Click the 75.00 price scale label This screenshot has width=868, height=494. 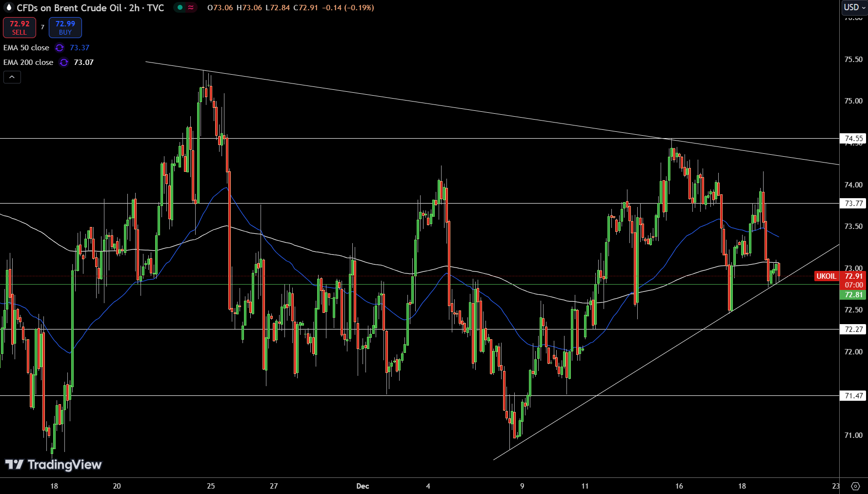(853, 101)
